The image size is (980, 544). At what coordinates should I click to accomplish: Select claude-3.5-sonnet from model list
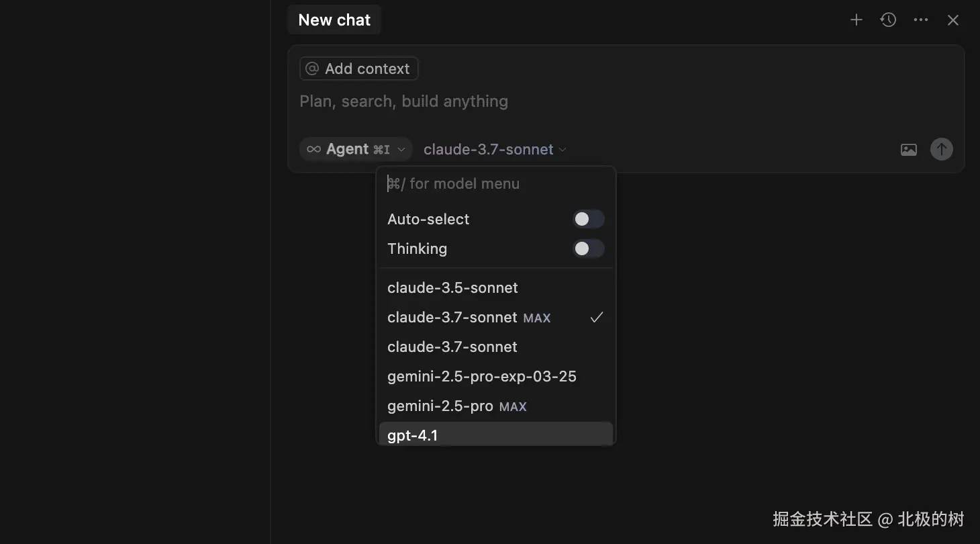coord(452,287)
